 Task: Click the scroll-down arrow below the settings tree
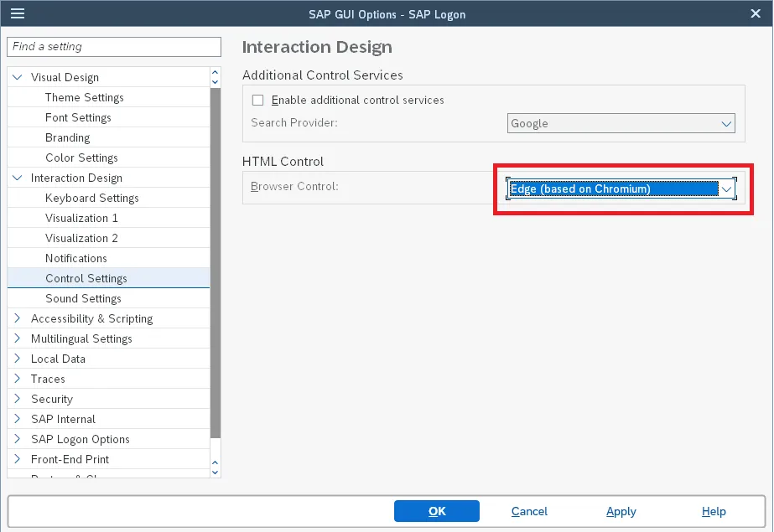(216, 472)
